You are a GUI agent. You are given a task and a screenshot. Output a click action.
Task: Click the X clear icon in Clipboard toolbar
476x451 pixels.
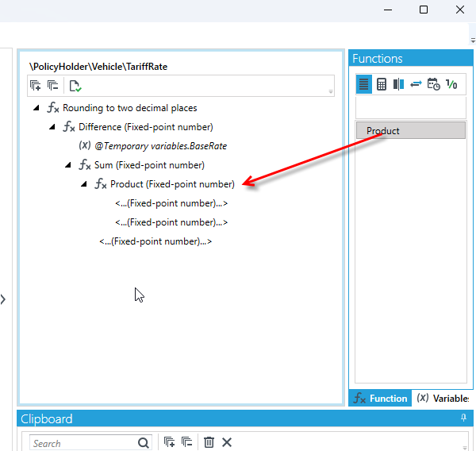click(227, 442)
